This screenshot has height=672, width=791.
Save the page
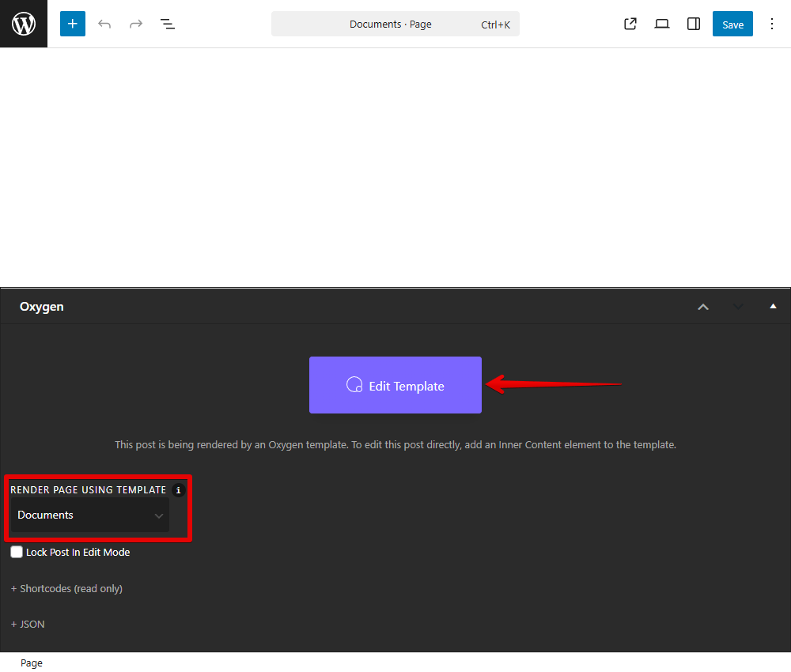tap(732, 24)
